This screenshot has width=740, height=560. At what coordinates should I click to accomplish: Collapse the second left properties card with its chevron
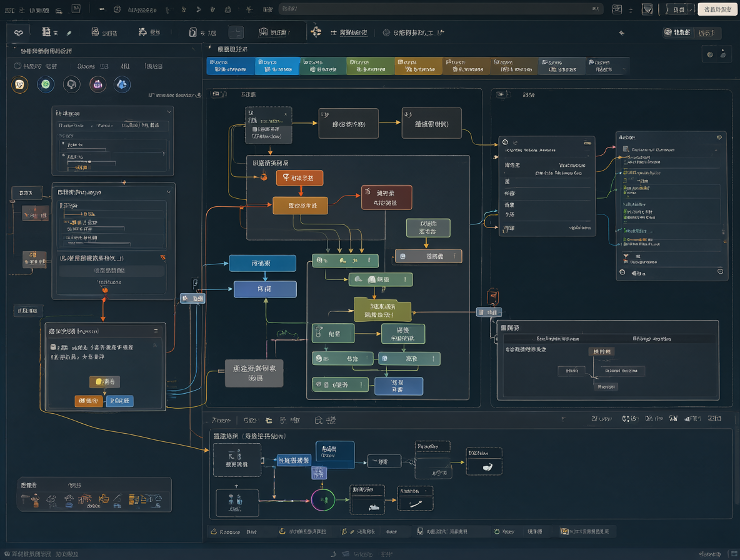click(169, 192)
